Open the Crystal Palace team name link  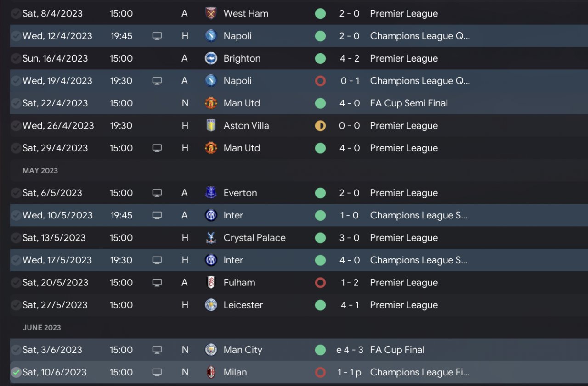[254, 238]
